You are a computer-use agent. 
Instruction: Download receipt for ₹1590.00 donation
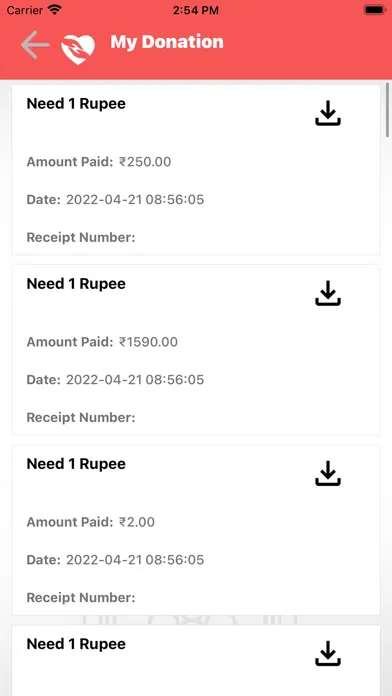(x=328, y=293)
